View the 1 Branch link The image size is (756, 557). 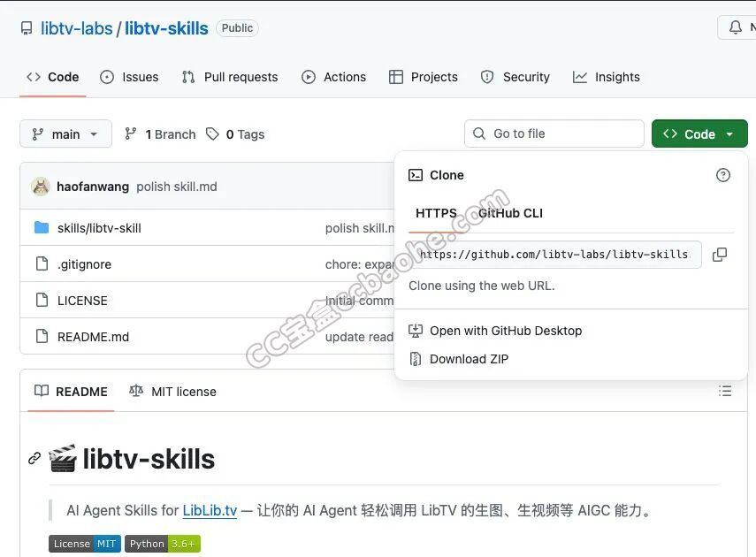(x=160, y=134)
